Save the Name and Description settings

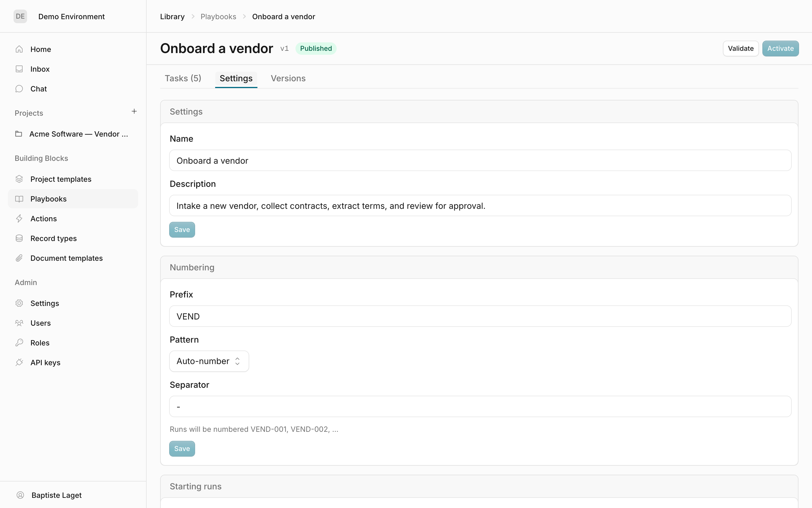[x=182, y=229]
